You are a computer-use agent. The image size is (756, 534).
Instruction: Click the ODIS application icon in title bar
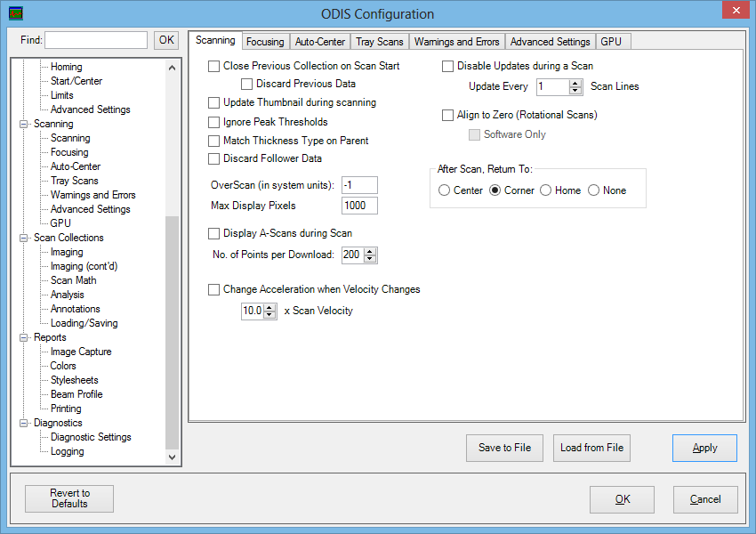(x=14, y=13)
